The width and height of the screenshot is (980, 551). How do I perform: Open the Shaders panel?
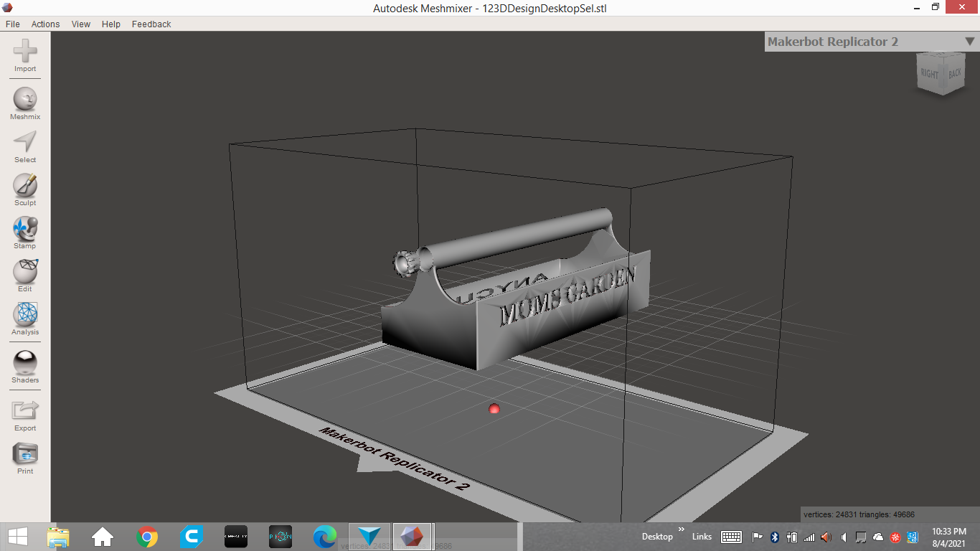click(x=25, y=363)
